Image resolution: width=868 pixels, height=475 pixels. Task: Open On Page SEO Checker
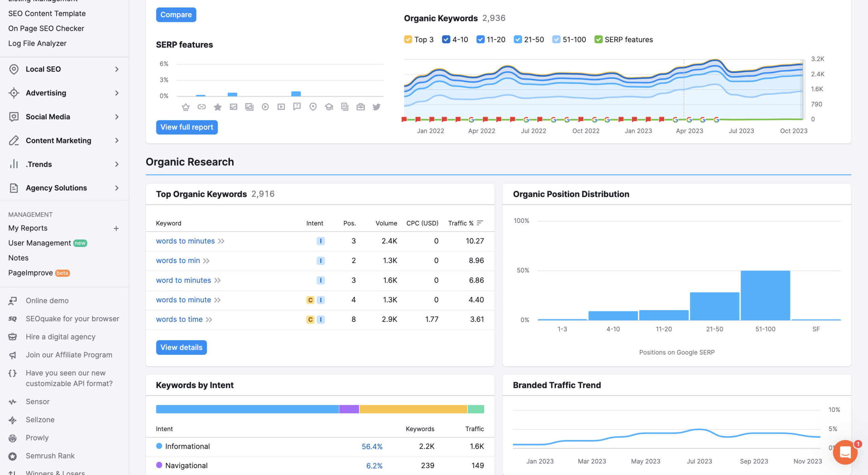(x=46, y=28)
